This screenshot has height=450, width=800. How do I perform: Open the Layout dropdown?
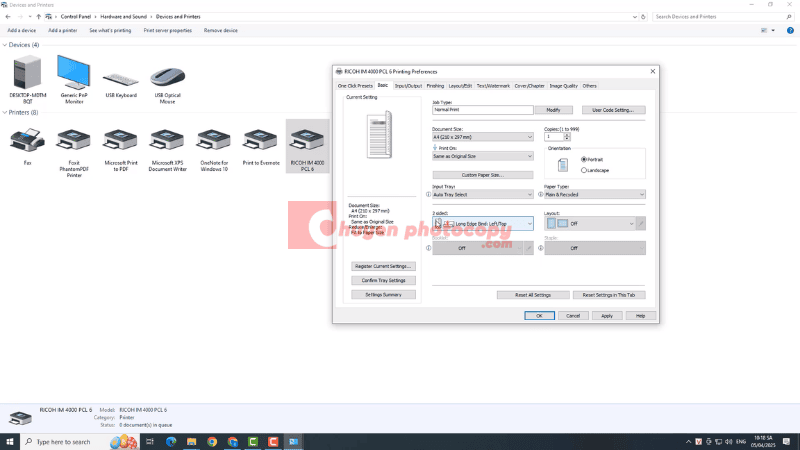pos(590,223)
